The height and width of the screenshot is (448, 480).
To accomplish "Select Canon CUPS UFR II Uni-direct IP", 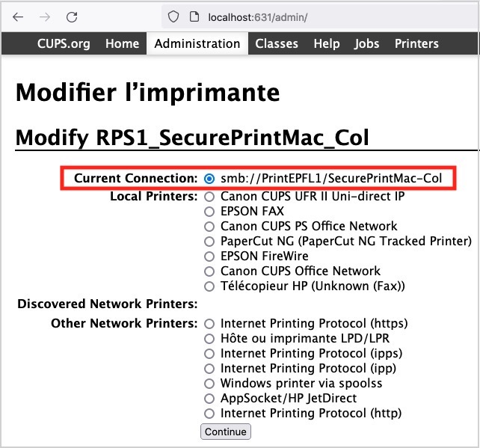I will click(209, 197).
